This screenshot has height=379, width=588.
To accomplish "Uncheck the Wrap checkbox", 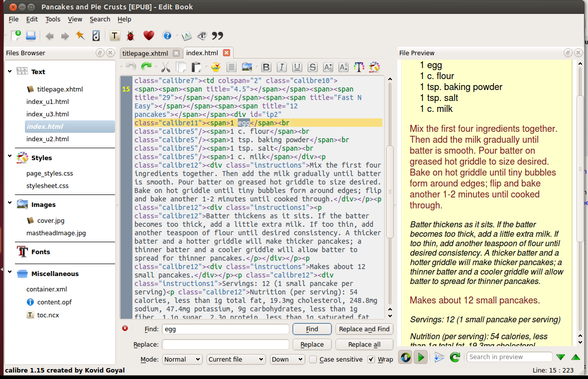I will tap(371, 360).
